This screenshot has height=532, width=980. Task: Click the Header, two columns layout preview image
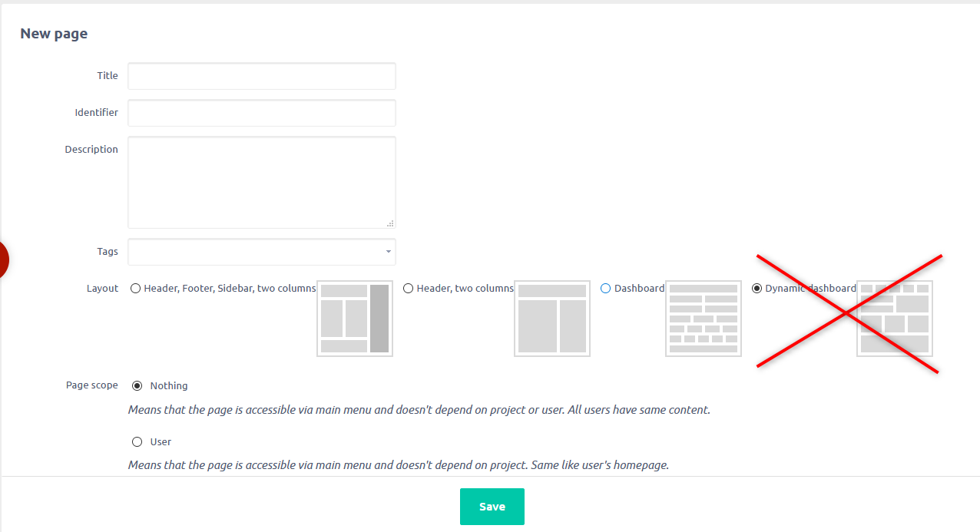[x=552, y=318]
